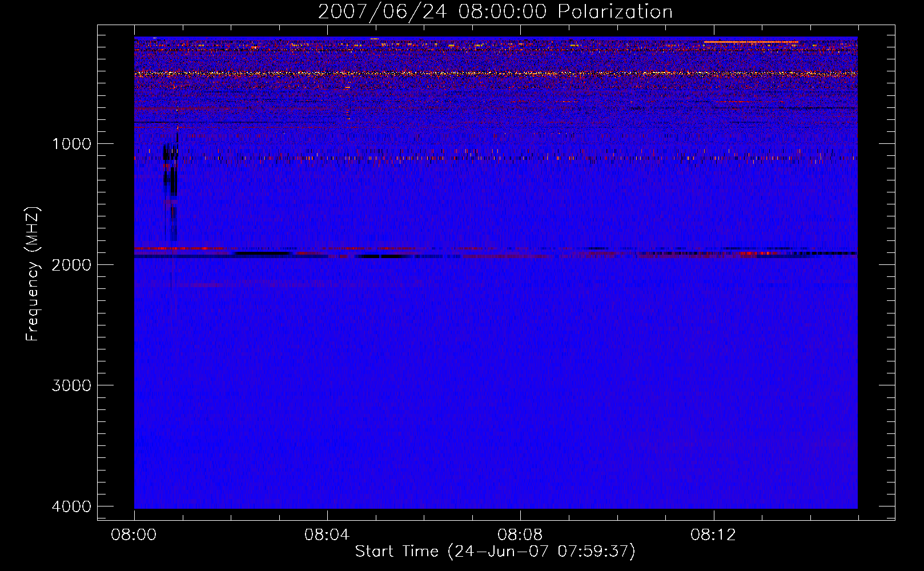Click the bright orange streak at top right of the spectrogram
Image resolution: width=924 pixels, height=571 pixels.
751,42
